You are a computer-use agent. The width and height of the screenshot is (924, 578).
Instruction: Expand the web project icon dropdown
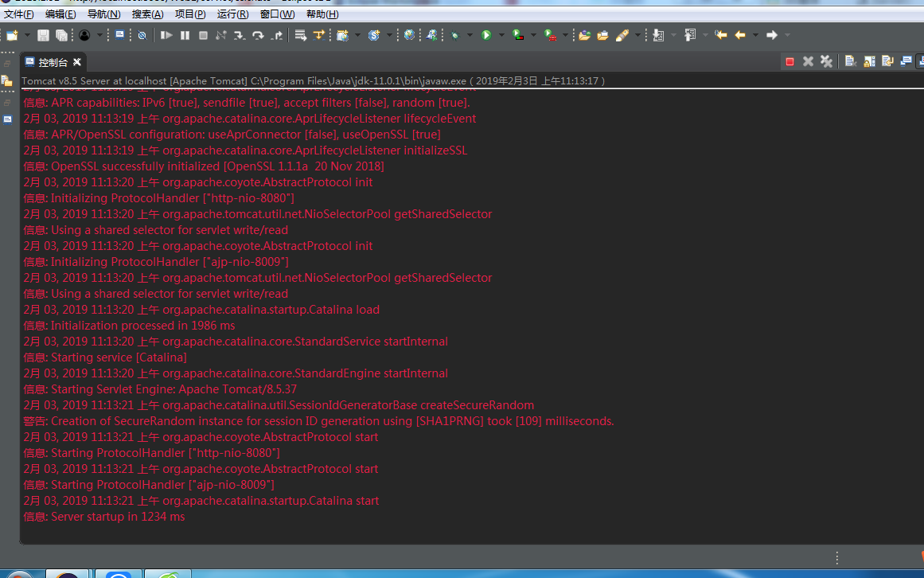click(x=357, y=35)
